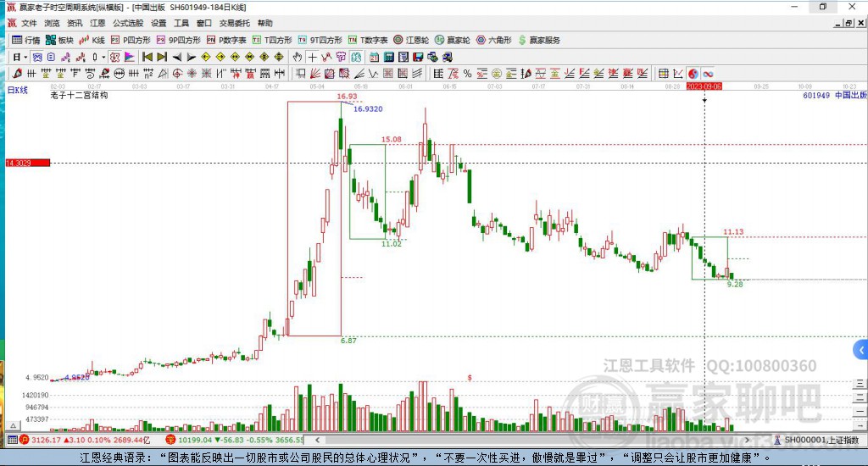Click the 601949 中国出版 stock label
The height and width of the screenshot is (466, 868).
click(835, 95)
